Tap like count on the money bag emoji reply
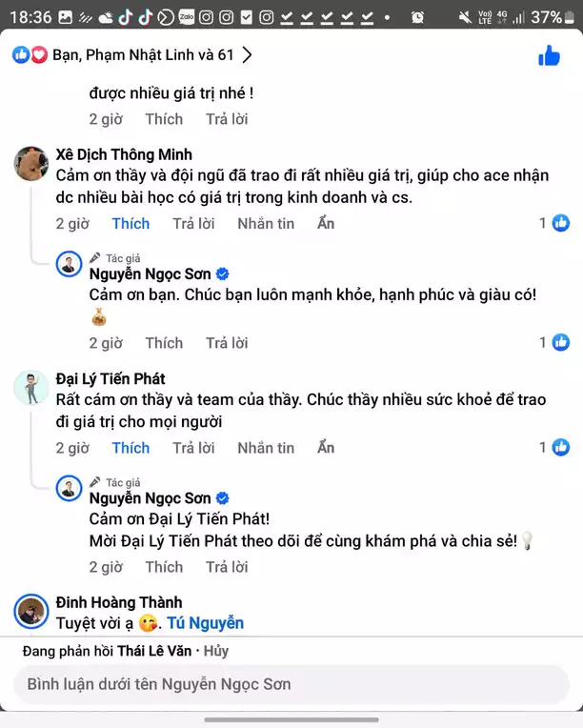The width and height of the screenshot is (583, 728). pos(554,343)
